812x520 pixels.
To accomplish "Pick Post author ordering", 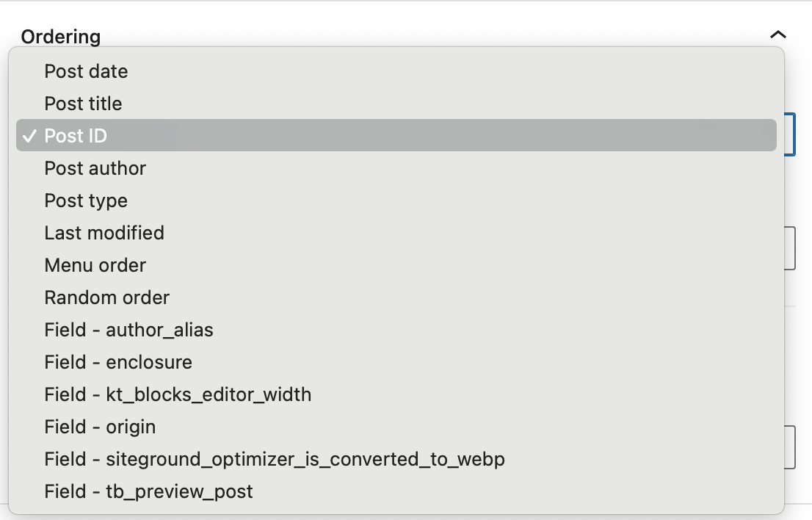I will point(396,167).
